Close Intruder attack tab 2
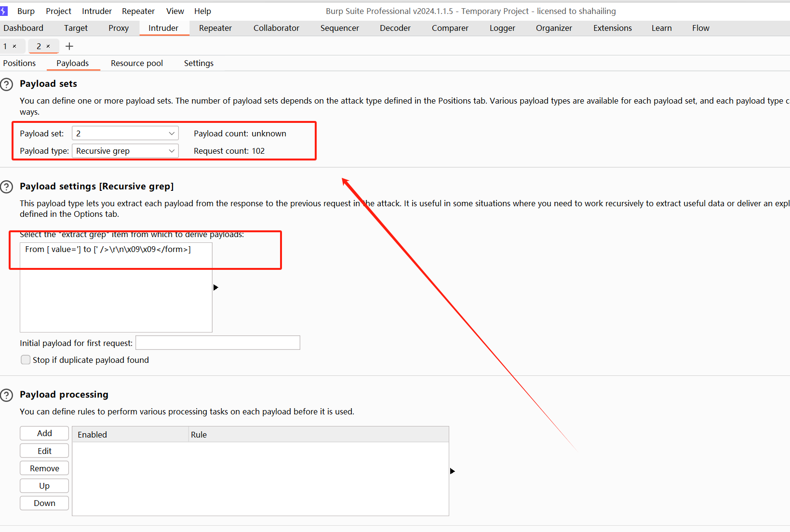 (48, 46)
